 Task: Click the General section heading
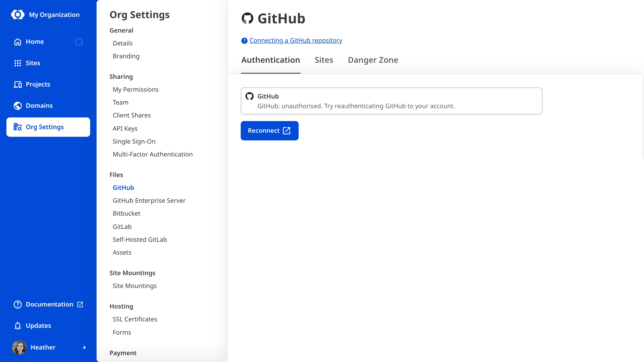pyautogui.click(x=121, y=31)
